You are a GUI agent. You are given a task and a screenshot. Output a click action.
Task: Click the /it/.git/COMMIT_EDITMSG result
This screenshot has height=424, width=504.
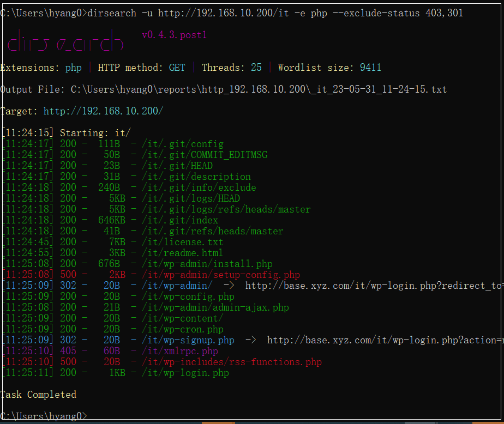tap(205, 155)
